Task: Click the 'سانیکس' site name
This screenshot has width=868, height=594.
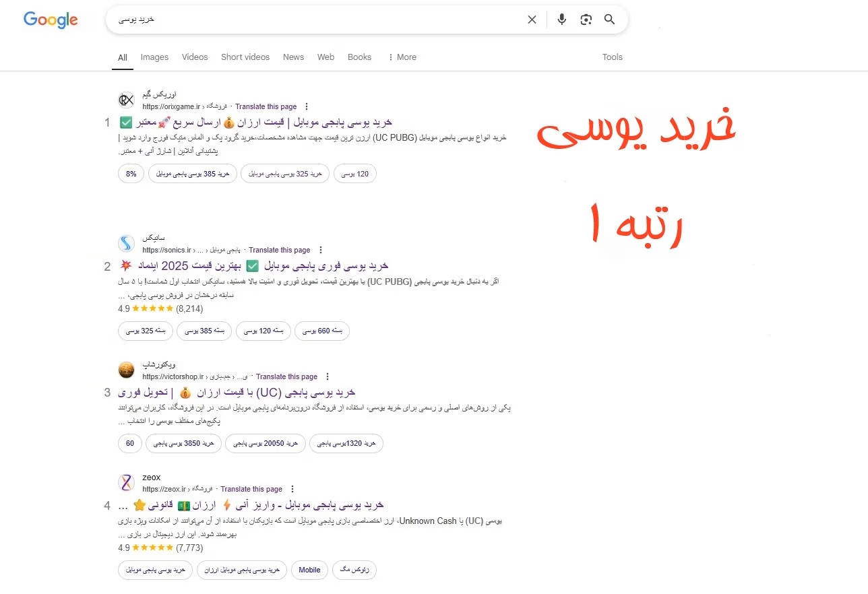Action: [154, 238]
